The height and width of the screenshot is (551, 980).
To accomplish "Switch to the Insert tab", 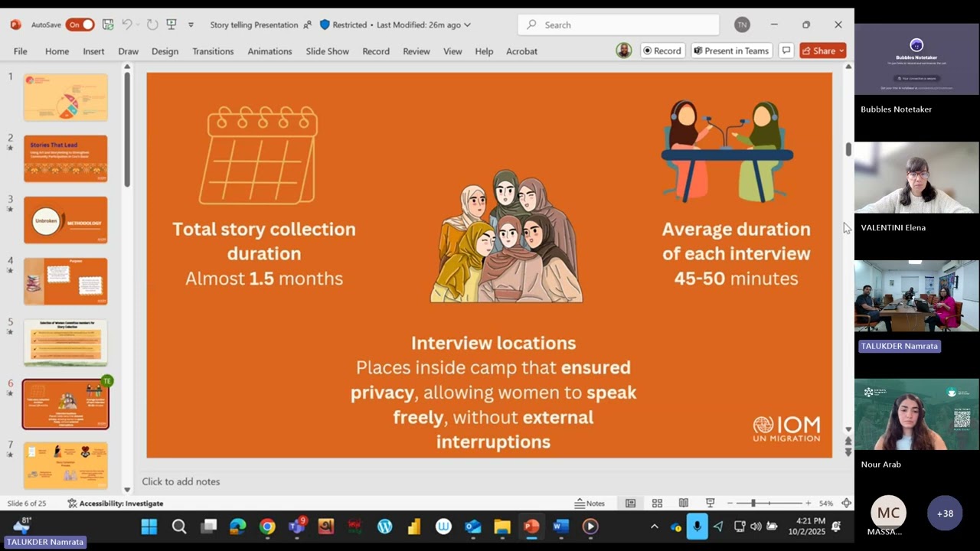I will pos(93,51).
